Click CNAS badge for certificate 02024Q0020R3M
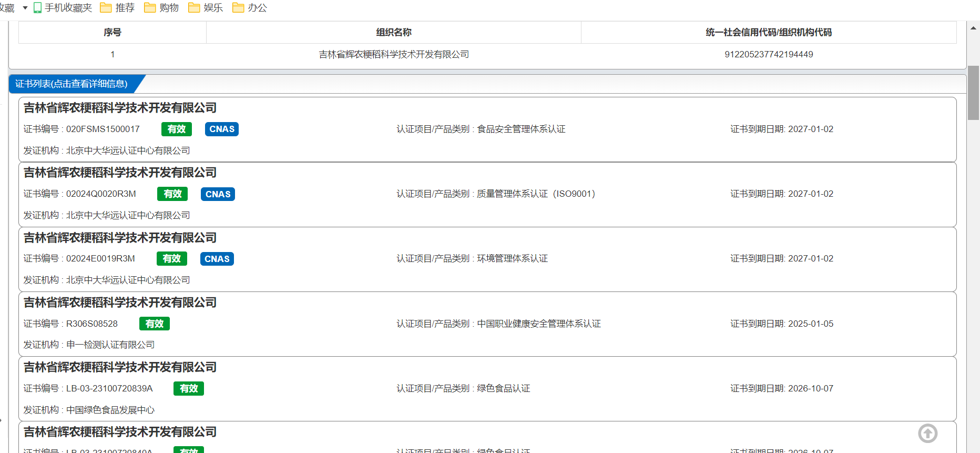The height and width of the screenshot is (453, 980). (218, 194)
